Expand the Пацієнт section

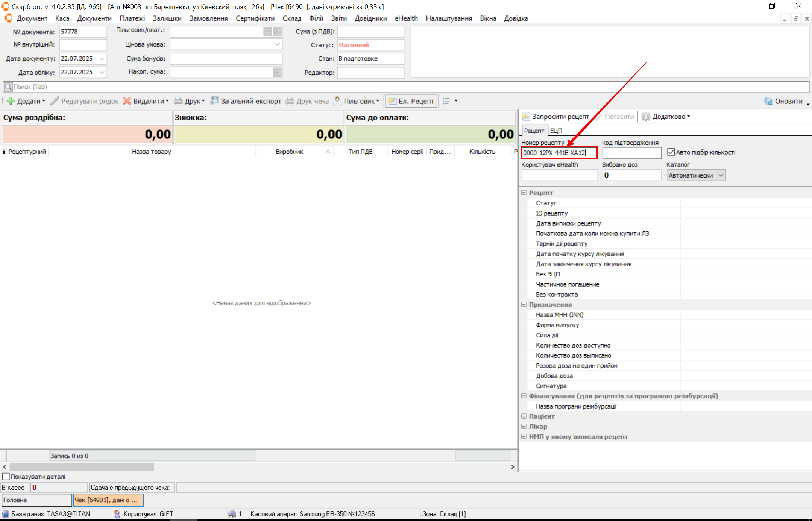[524, 416]
